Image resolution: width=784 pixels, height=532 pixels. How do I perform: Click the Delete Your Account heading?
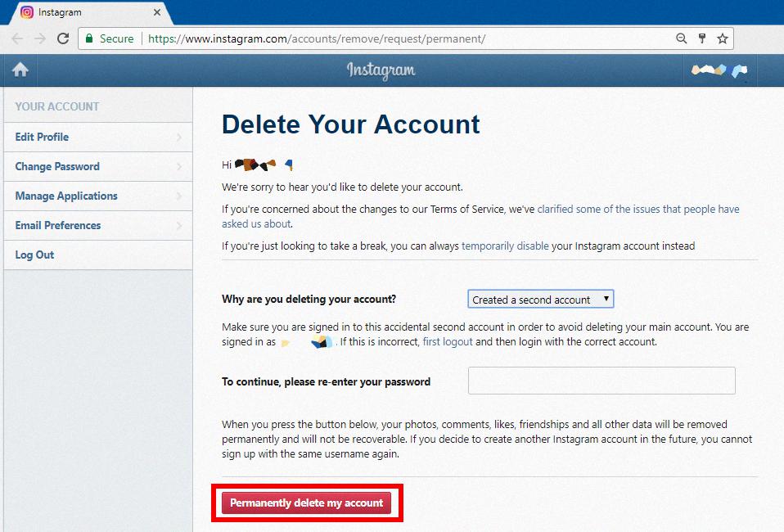pyautogui.click(x=350, y=124)
